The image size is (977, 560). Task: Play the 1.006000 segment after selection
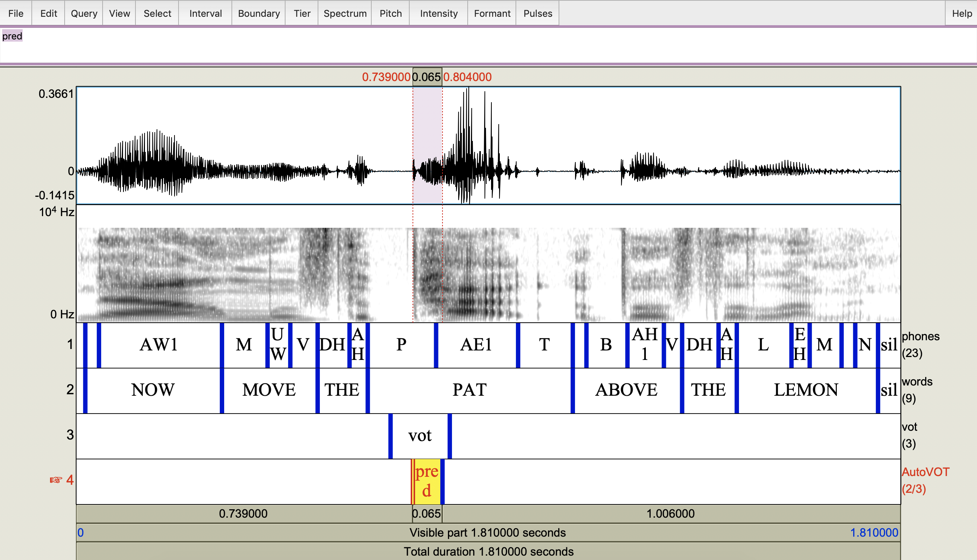(671, 514)
